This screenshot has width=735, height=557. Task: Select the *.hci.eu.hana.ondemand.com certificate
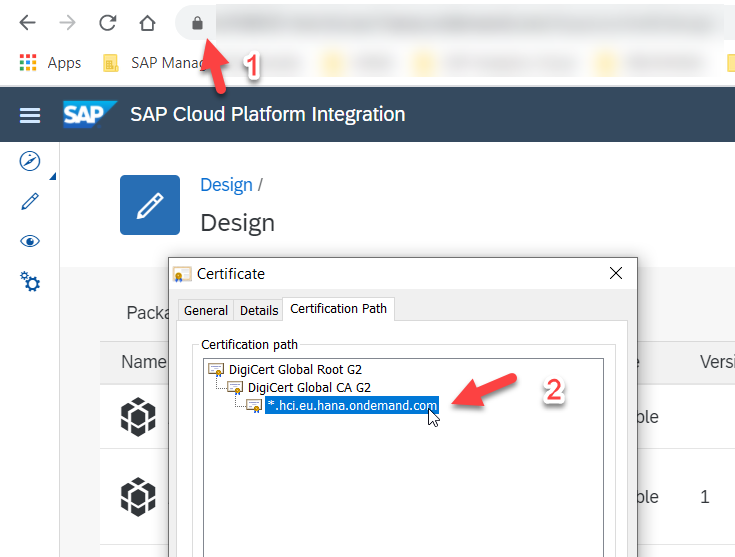pos(352,405)
